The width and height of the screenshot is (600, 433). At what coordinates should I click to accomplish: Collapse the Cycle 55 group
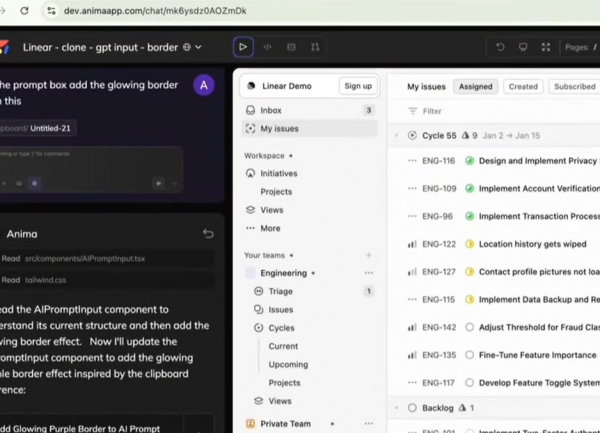[x=397, y=135]
